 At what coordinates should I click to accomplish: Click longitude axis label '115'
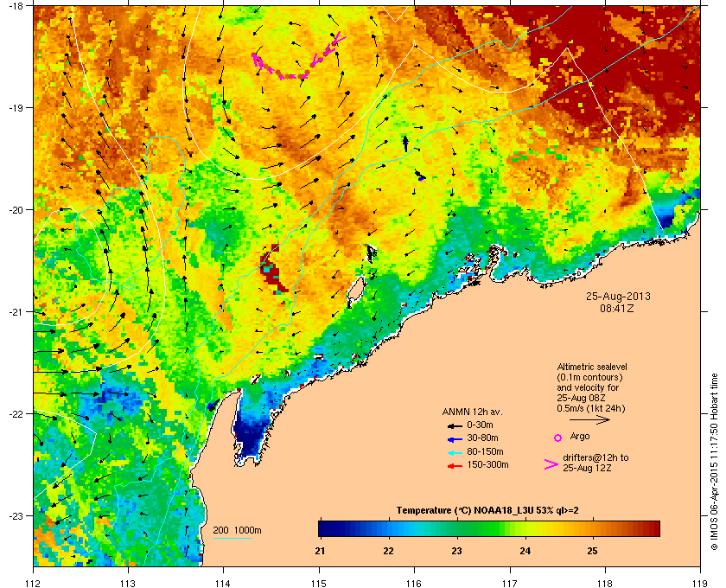319,583
